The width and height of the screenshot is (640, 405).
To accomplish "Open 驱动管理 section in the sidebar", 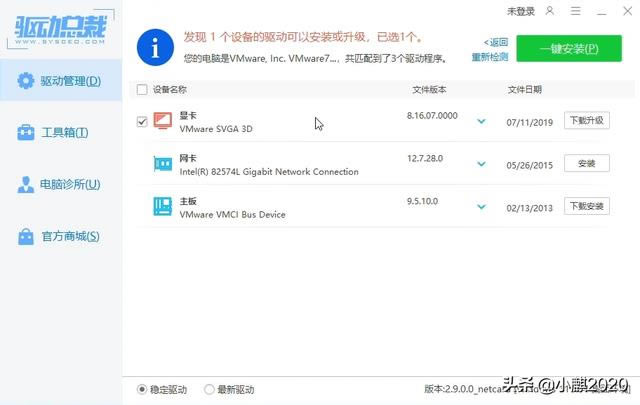I will (x=61, y=80).
